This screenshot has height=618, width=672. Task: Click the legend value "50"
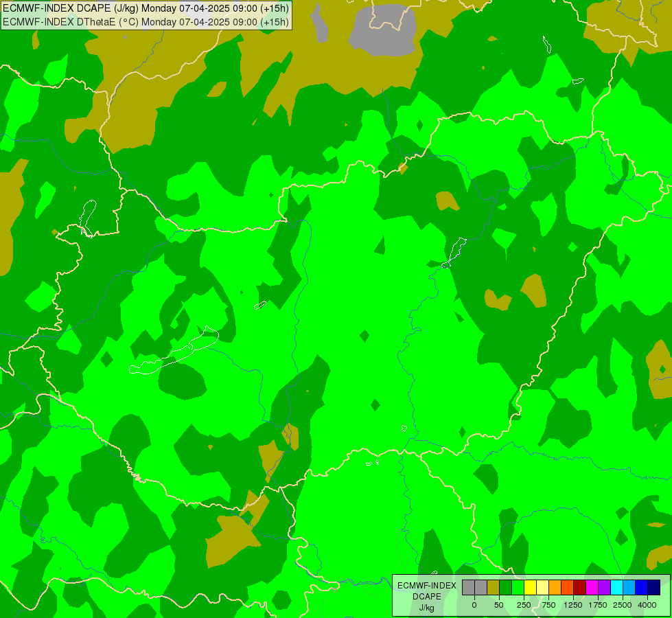[499, 605]
